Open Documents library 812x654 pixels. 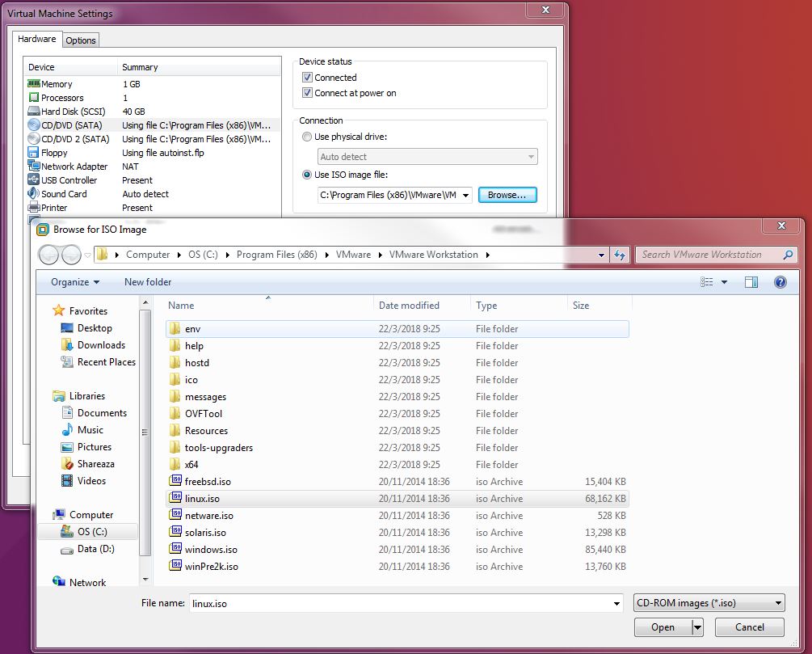(102, 413)
